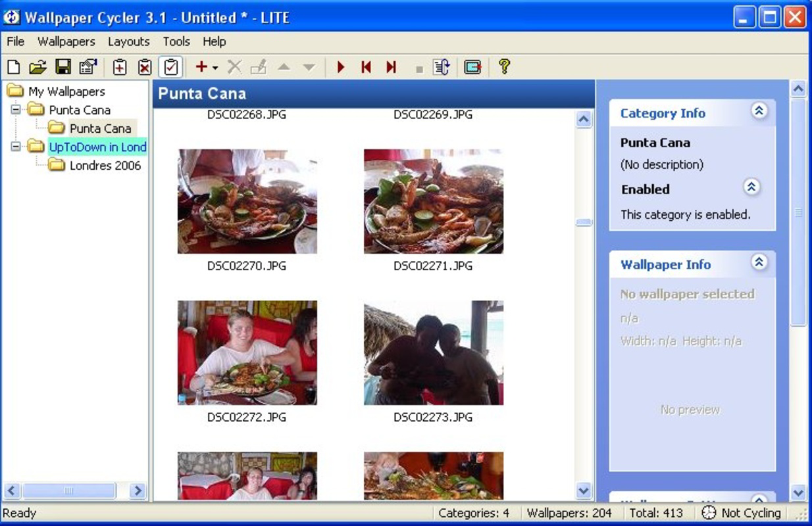Select the UpToDown in Lond category
The width and height of the screenshot is (812, 526).
97,147
